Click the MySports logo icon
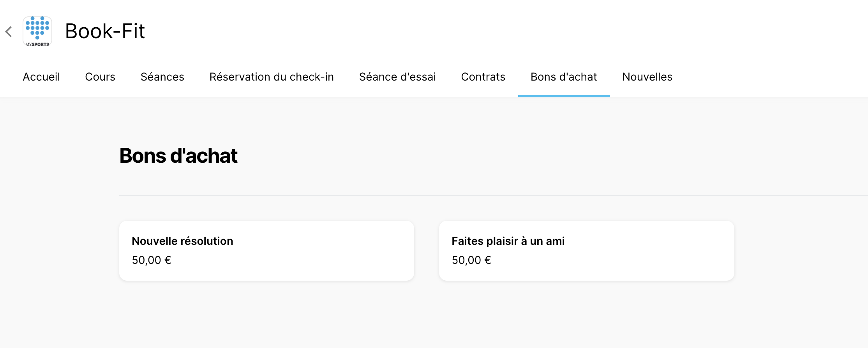868x348 pixels. (x=37, y=32)
